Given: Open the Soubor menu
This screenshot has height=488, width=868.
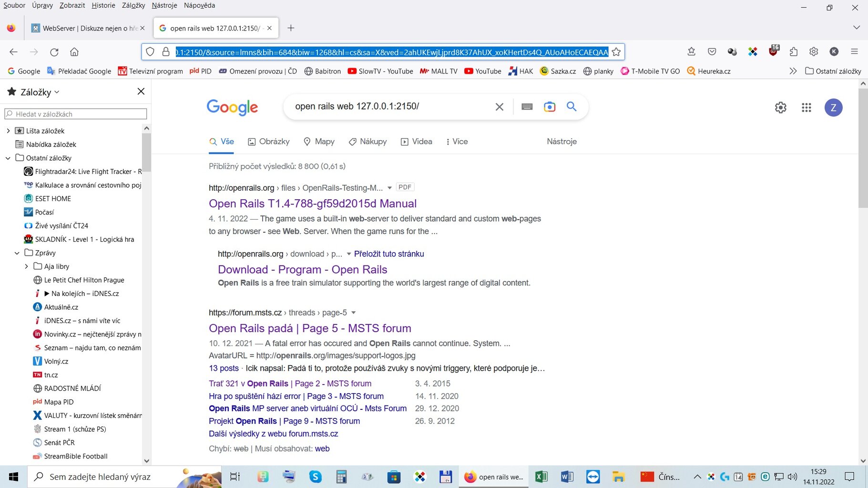Looking at the screenshot, I should point(14,5).
